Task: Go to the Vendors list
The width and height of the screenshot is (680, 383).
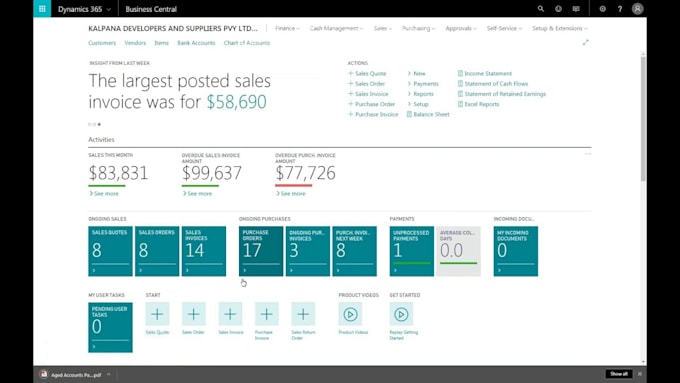Action: pyautogui.click(x=135, y=43)
